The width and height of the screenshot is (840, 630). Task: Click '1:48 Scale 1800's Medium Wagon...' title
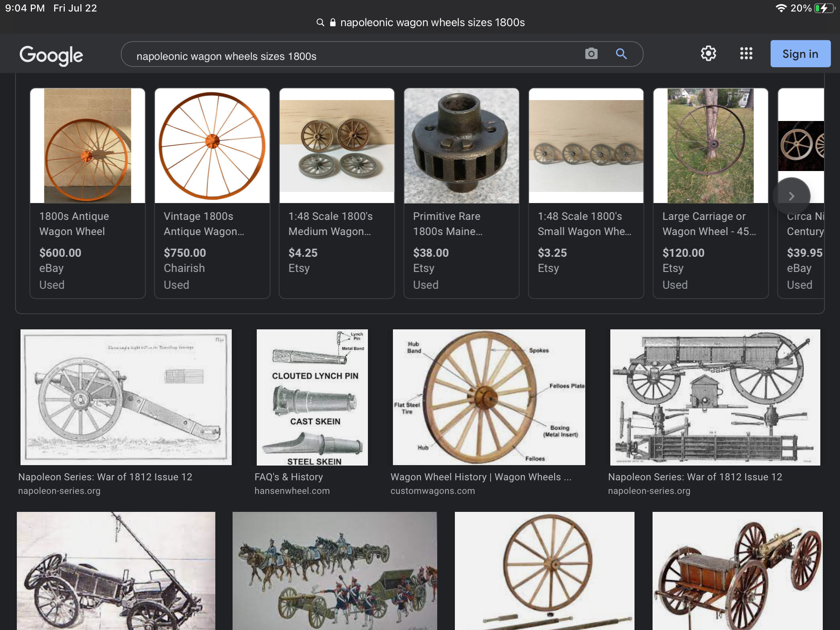pos(330,224)
